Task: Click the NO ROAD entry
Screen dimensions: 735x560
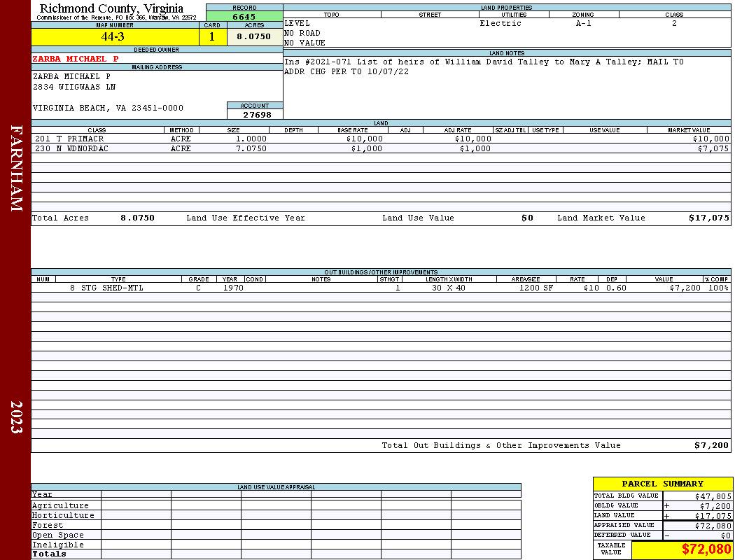Action: pos(302,34)
